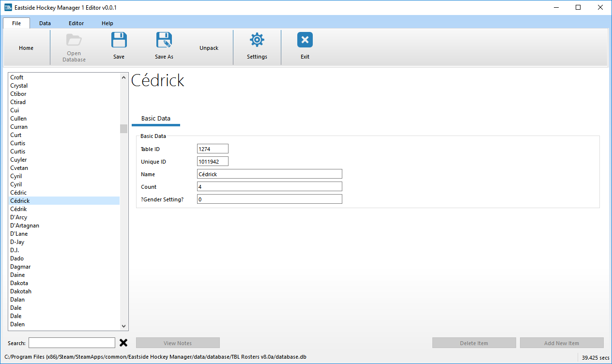
Task: Clear the search box with the X
Action: click(x=123, y=342)
